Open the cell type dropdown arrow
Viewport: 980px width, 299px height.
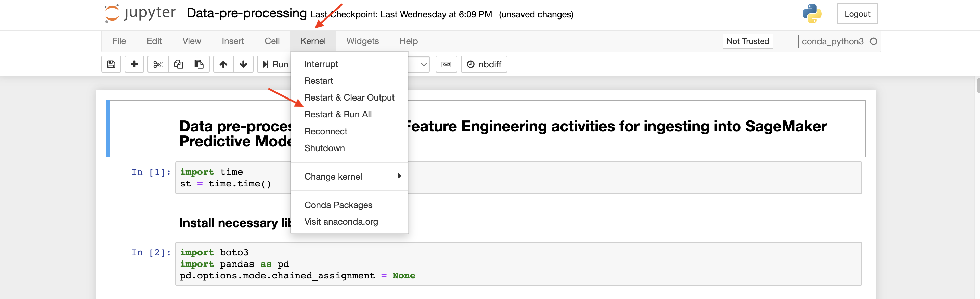point(423,64)
